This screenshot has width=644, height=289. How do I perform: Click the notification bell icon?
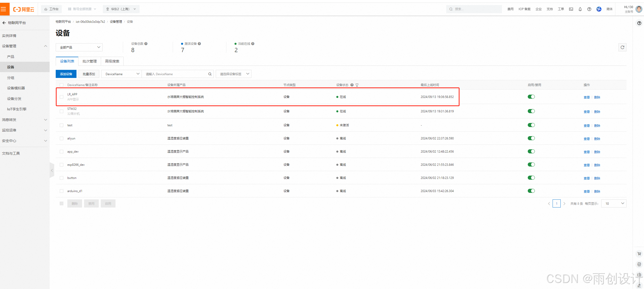coord(580,9)
